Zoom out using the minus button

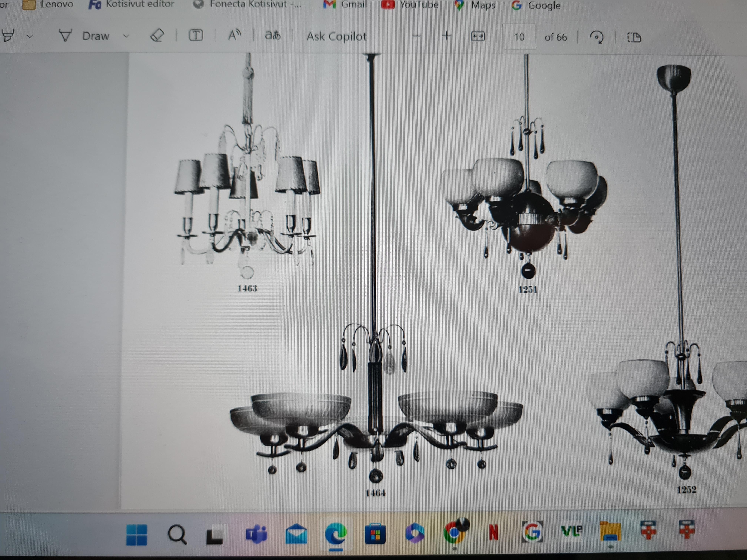[x=417, y=36]
